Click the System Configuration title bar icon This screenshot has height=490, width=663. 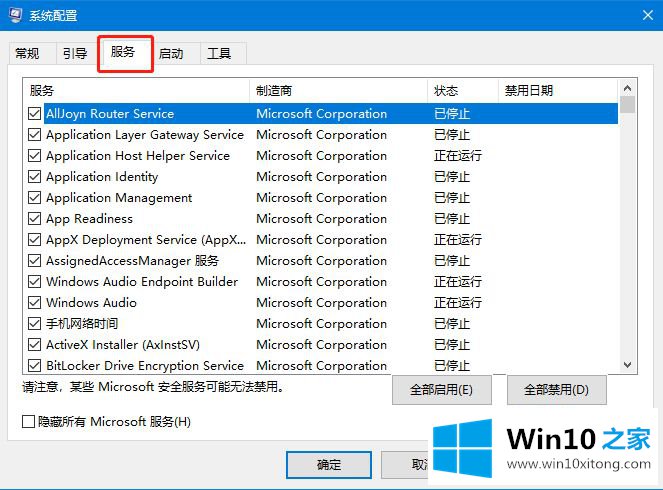(x=15, y=15)
